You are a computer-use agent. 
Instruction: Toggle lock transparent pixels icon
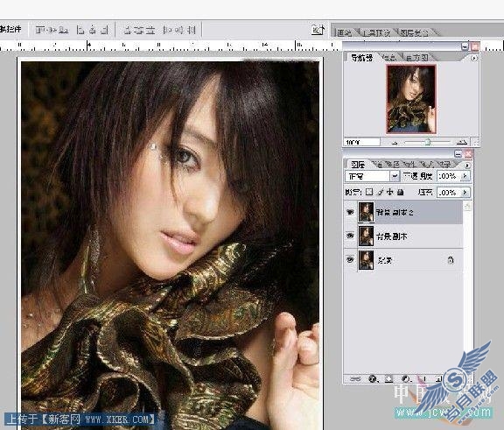point(369,192)
